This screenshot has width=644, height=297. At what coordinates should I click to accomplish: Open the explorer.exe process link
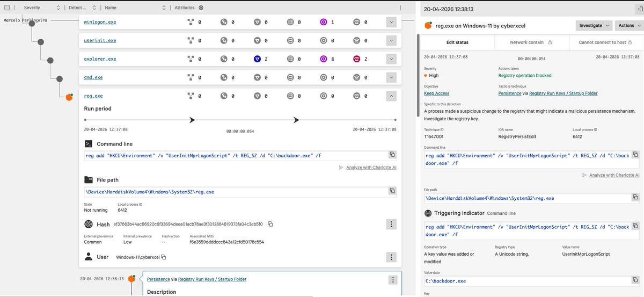click(100, 59)
